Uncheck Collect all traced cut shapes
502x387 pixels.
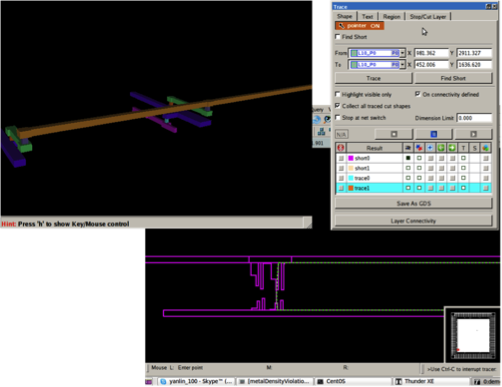(x=338, y=106)
